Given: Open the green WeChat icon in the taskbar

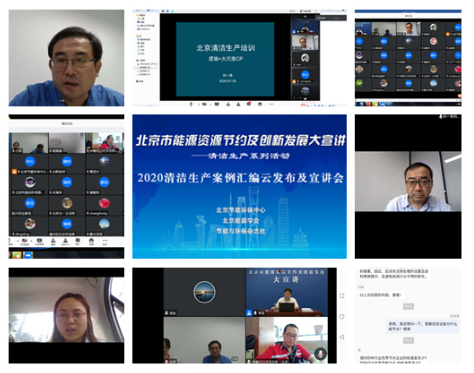Looking at the screenshot, I should point(17,255).
